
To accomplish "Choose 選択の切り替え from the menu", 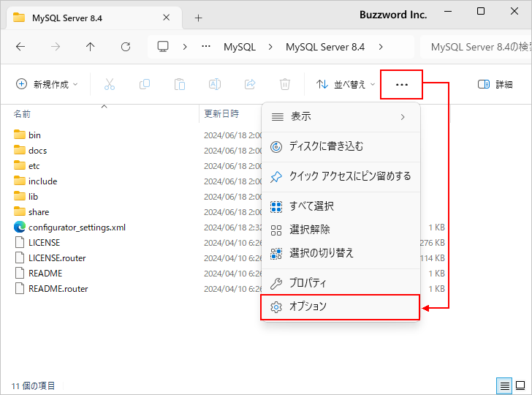I will point(341,253).
